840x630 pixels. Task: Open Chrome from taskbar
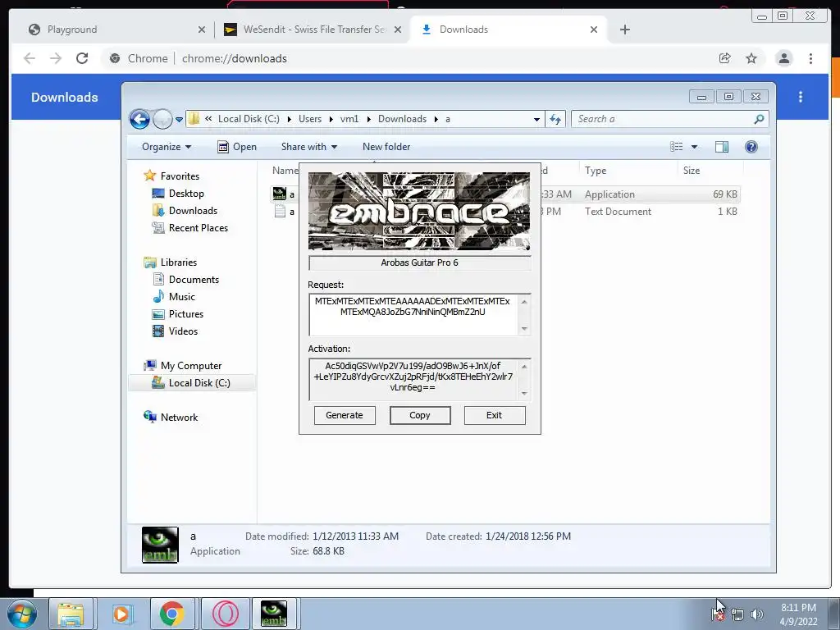pos(172,614)
